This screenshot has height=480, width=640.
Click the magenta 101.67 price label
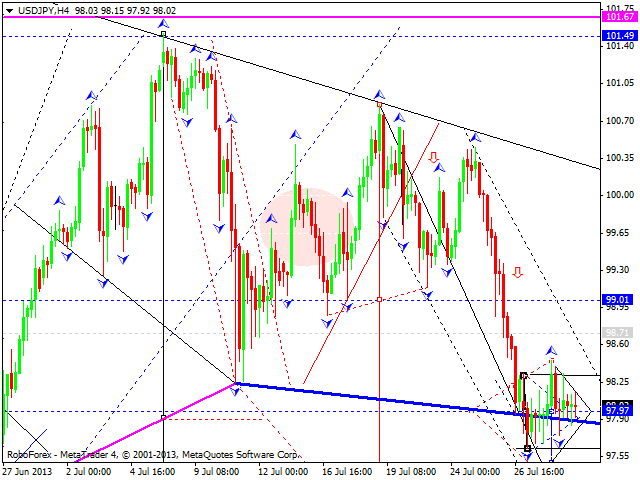620,17
